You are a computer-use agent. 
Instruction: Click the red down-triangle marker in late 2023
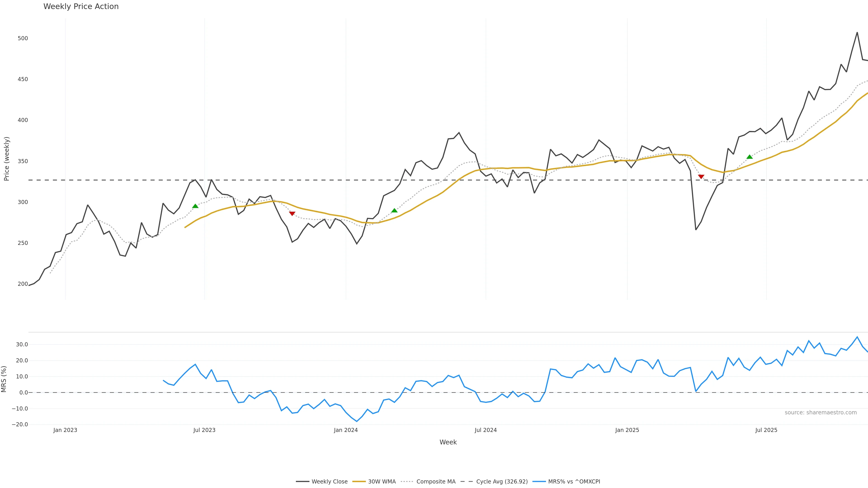point(292,213)
